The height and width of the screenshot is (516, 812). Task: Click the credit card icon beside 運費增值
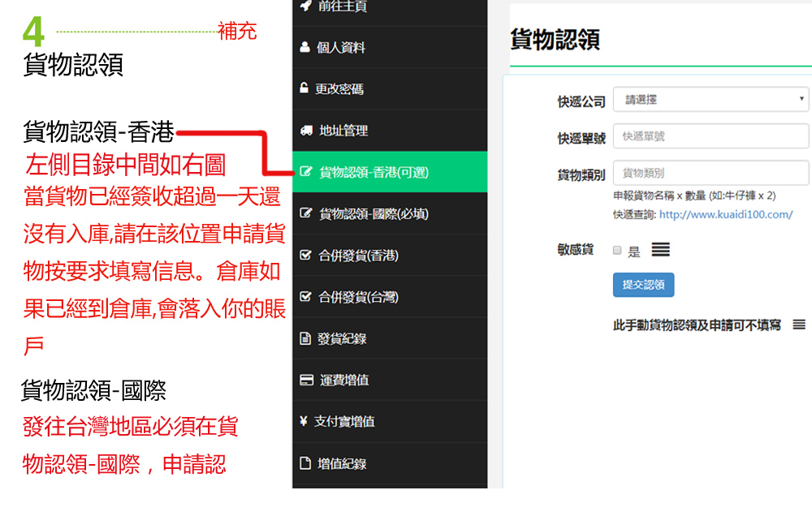[x=306, y=380]
